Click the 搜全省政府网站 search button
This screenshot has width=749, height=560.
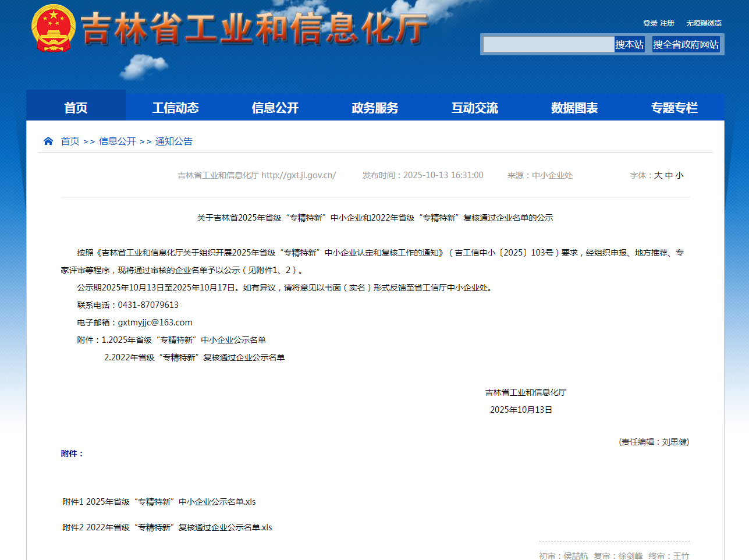pyautogui.click(x=686, y=44)
